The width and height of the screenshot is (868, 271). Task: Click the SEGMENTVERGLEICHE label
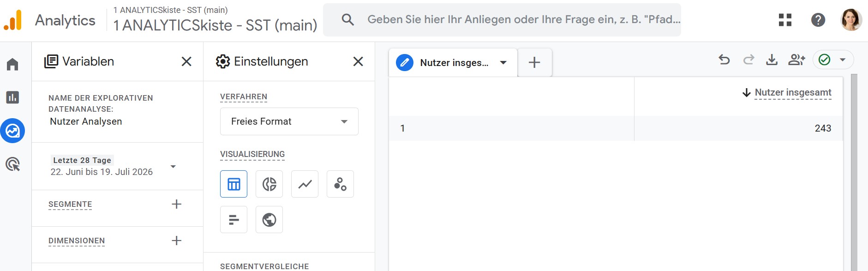[x=264, y=266]
